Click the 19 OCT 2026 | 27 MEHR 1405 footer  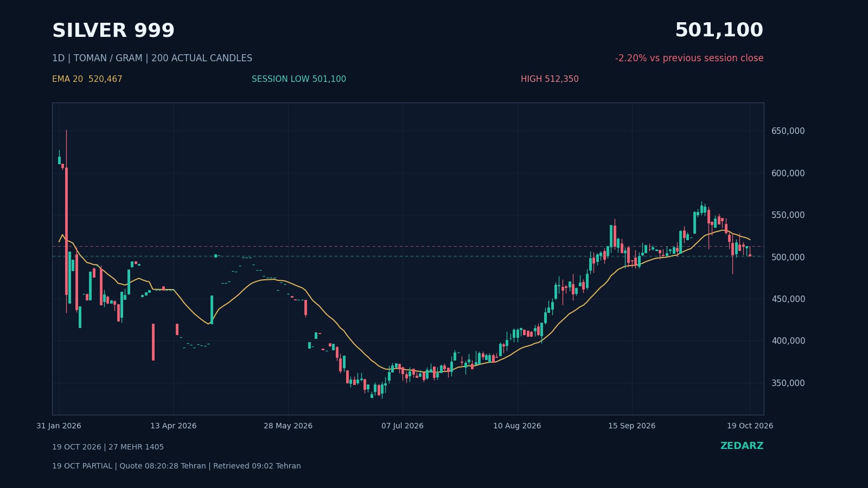tap(108, 447)
